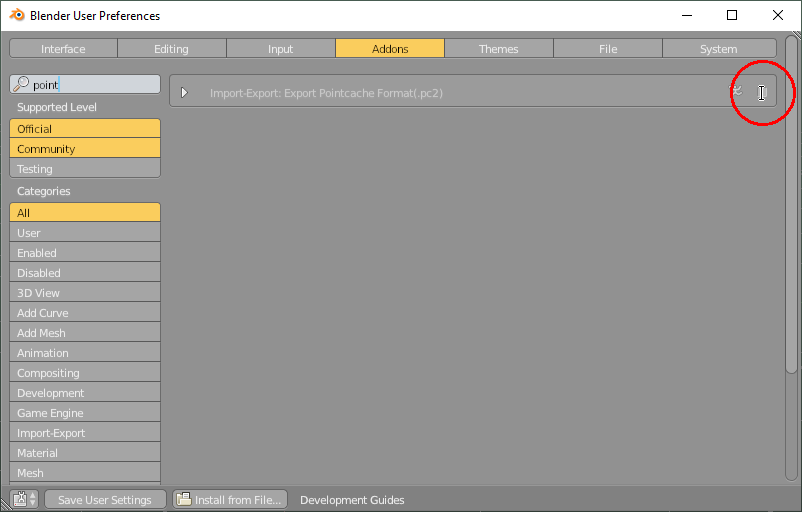The width and height of the screenshot is (802, 512).
Task: Open the Themes tab
Action: (499, 49)
